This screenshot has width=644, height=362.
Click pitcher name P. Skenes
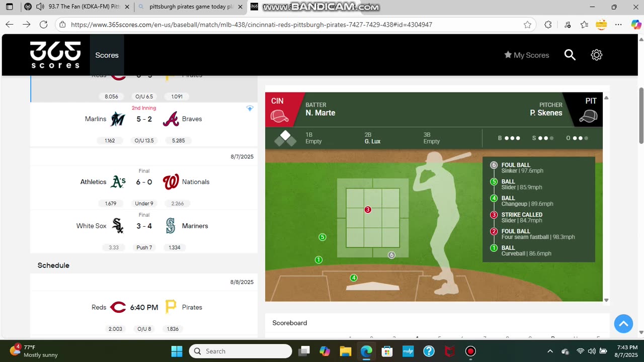point(546,113)
